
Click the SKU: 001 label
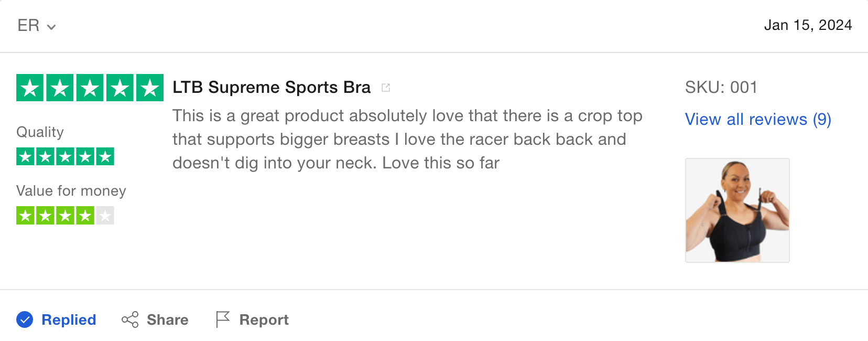click(x=721, y=87)
